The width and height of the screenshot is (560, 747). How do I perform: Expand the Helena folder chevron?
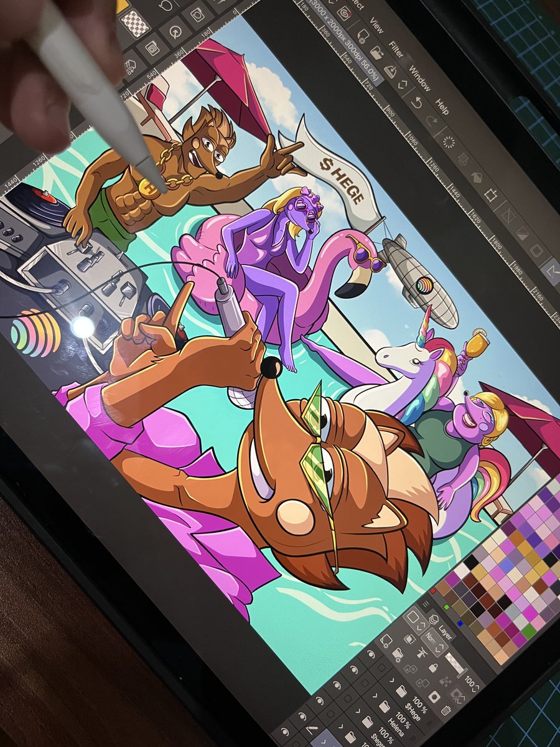(375, 695)
